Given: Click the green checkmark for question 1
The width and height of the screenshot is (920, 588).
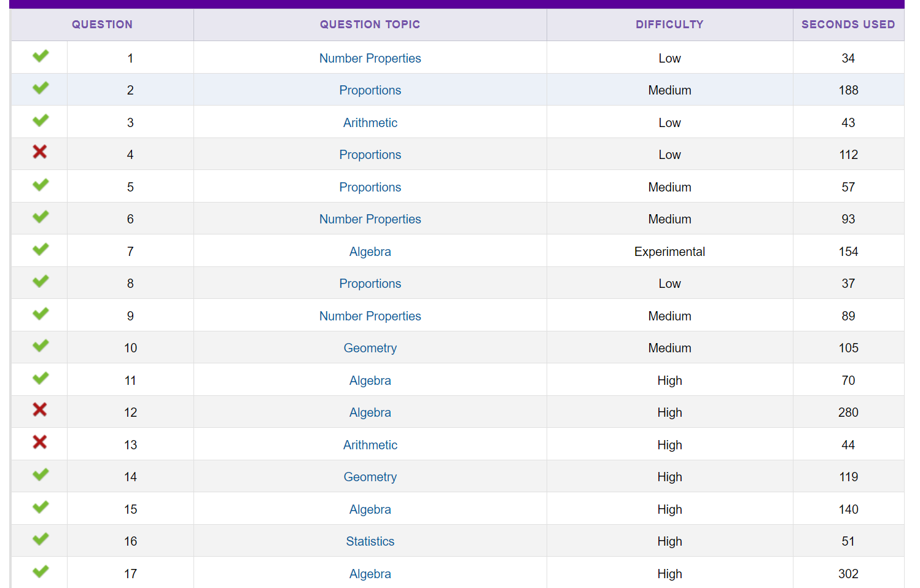Looking at the screenshot, I should tap(41, 56).
